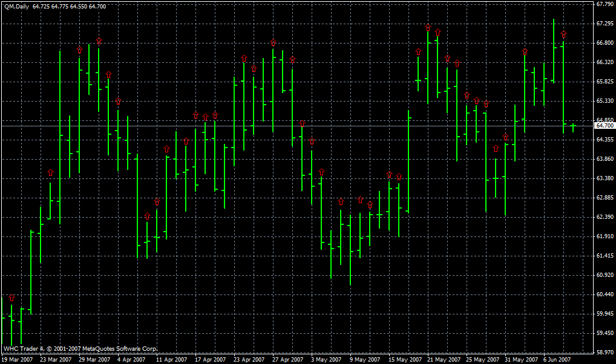Click the 17 Apr 2007 date label
The height and width of the screenshot is (364, 616).
pyautogui.click(x=210, y=359)
